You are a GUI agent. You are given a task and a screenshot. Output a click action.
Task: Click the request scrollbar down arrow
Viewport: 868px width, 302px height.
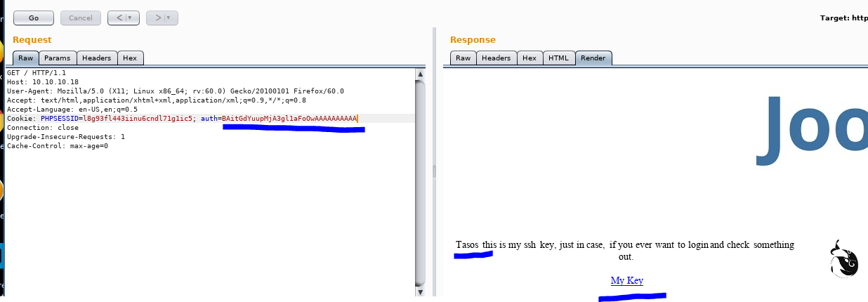click(x=420, y=291)
